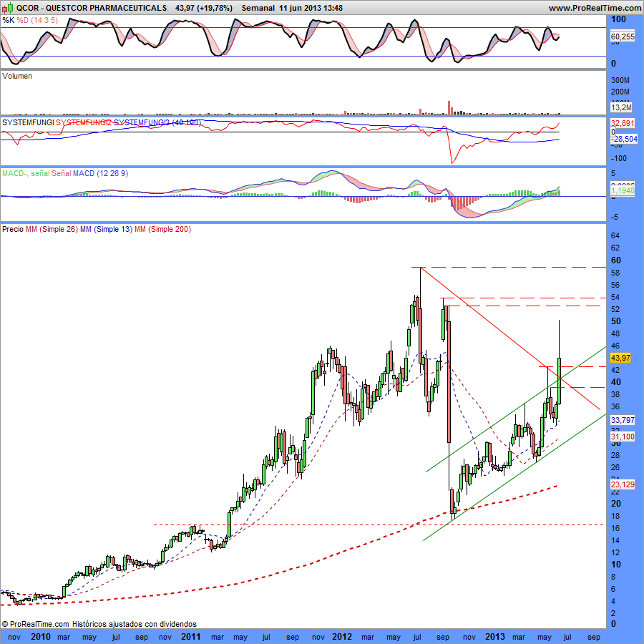Click the 2012 year label on time axis
This screenshot has height=644, width=644.
342,637
